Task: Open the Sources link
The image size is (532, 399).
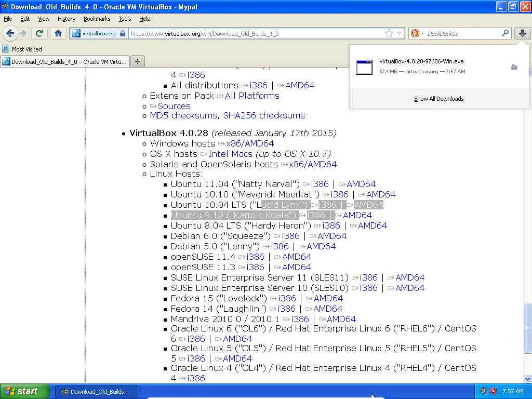Action: pos(174,106)
